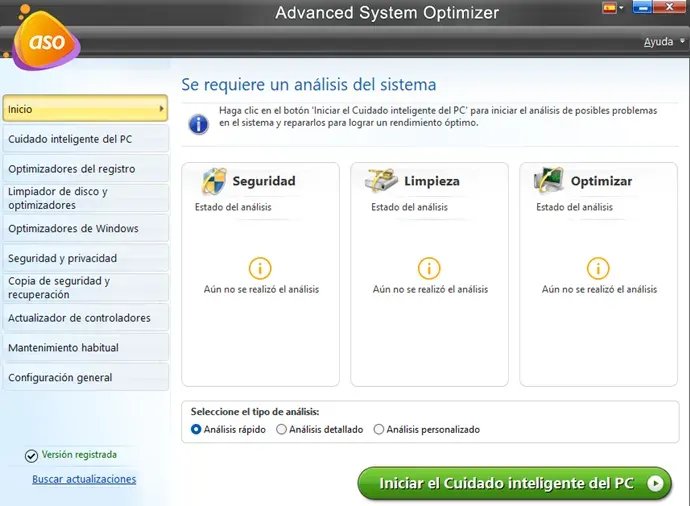
Task: Open the Ayuda help menu
Action: (658, 42)
